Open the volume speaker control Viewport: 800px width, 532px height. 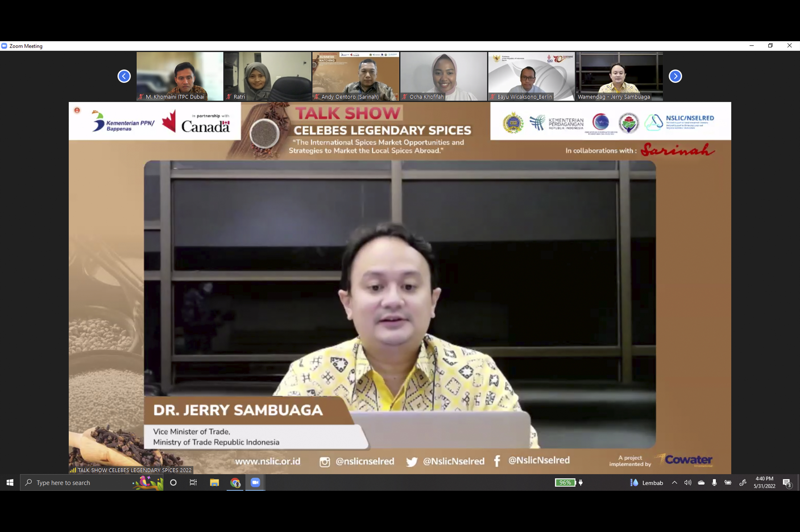(688, 483)
